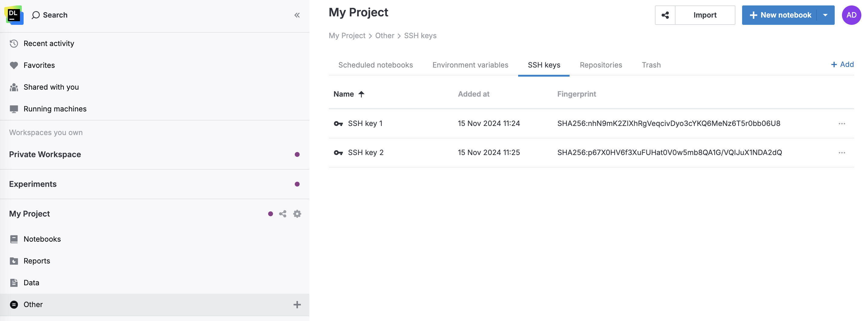This screenshot has height=321, width=868.
Task: Click the Import button
Action: 705,15
